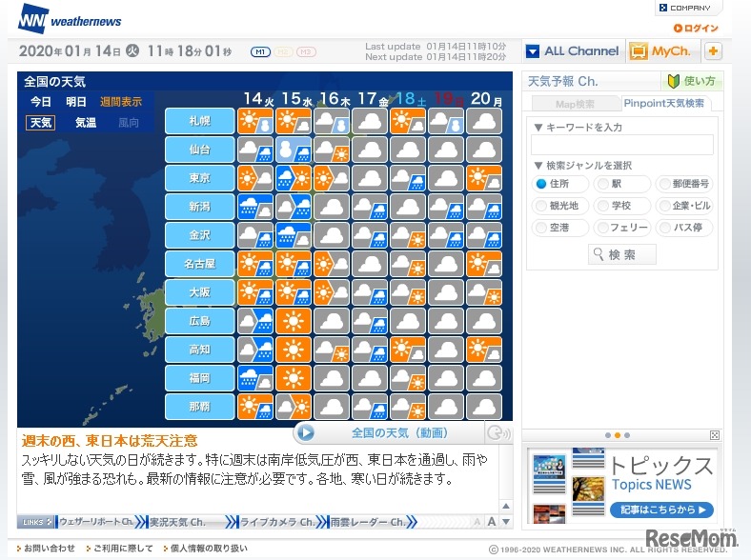
Task: Select the 企業・ビル radio button
Action: coord(664,206)
